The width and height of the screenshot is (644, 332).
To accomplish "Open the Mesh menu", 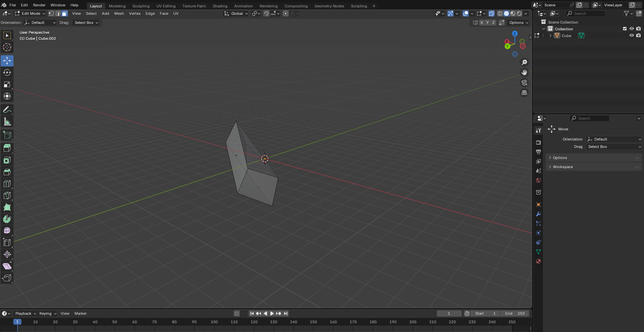I will click(x=119, y=13).
